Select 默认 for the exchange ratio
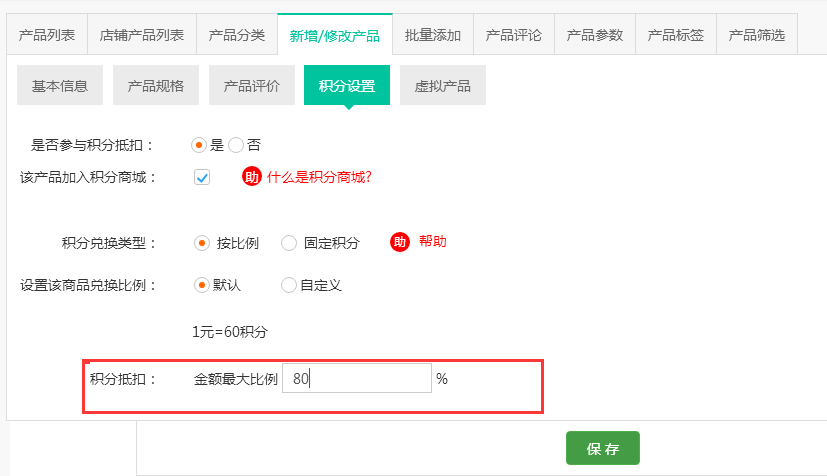 [x=202, y=285]
